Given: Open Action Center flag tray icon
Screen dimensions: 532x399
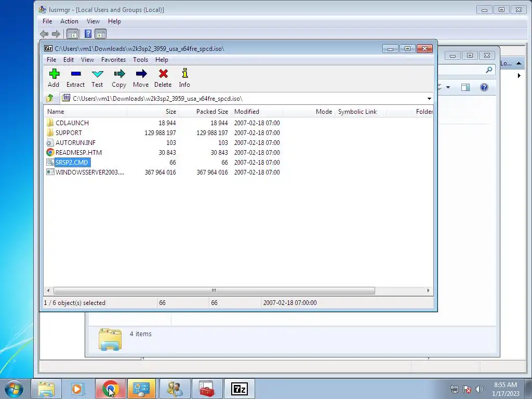Looking at the screenshot, I should point(467,389).
